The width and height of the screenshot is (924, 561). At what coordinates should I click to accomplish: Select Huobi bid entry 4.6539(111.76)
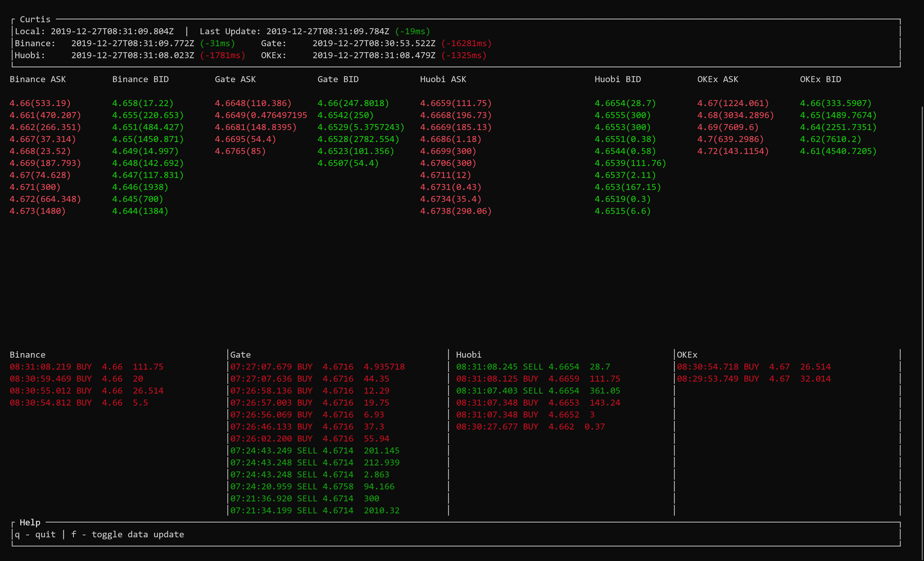630,163
